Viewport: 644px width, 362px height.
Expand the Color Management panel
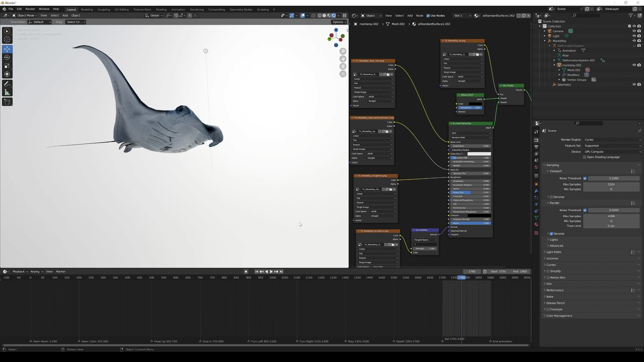[559, 316]
